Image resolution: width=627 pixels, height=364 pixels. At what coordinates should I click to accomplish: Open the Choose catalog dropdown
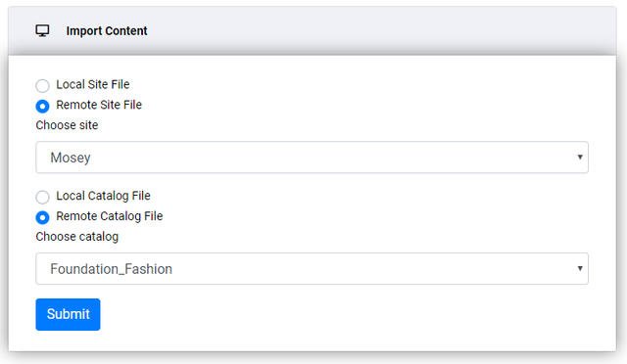(312, 268)
